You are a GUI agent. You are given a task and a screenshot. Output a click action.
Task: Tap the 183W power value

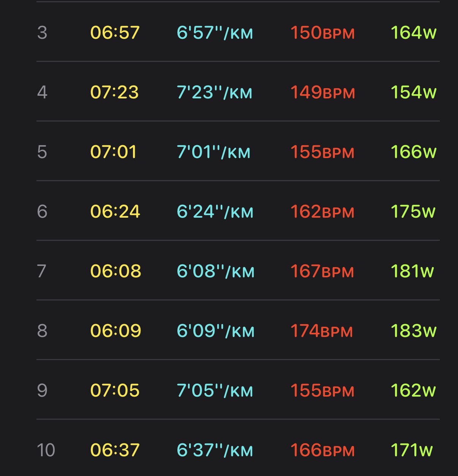pyautogui.click(x=414, y=331)
